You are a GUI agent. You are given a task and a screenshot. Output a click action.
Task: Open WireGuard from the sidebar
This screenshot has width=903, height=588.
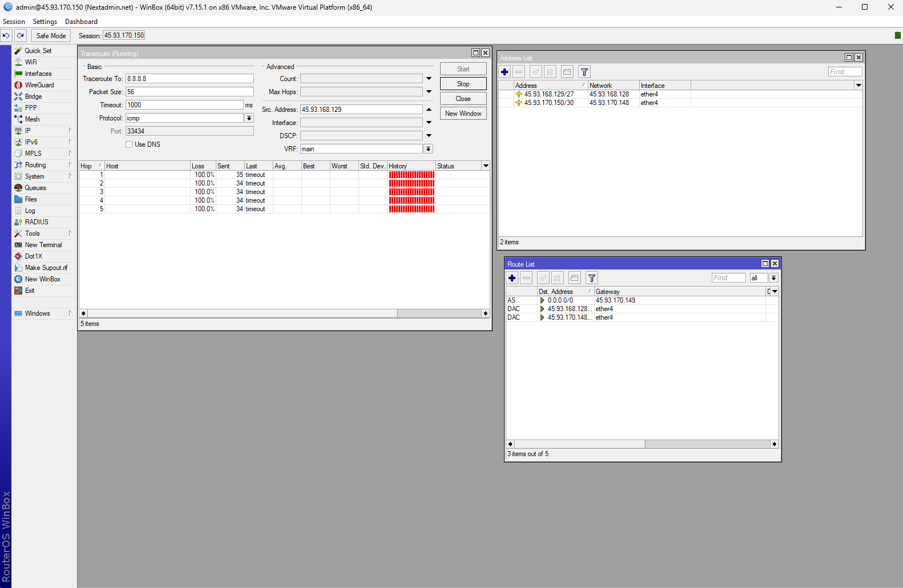(x=39, y=85)
